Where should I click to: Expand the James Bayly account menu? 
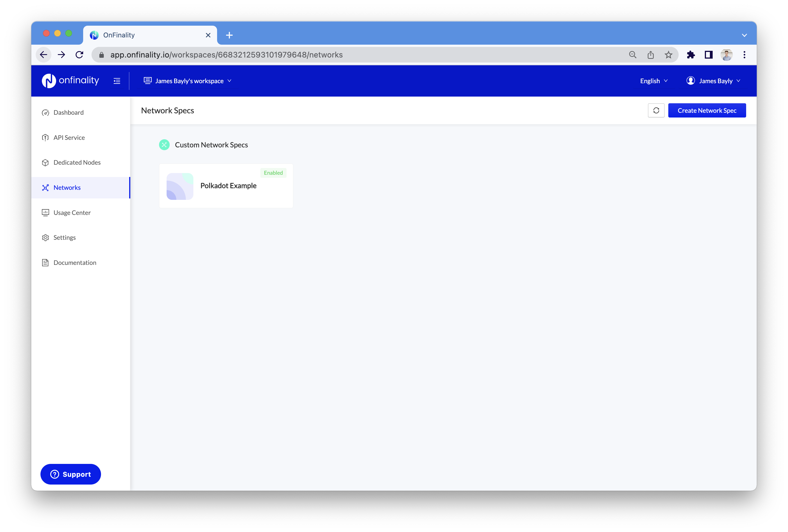click(x=713, y=81)
